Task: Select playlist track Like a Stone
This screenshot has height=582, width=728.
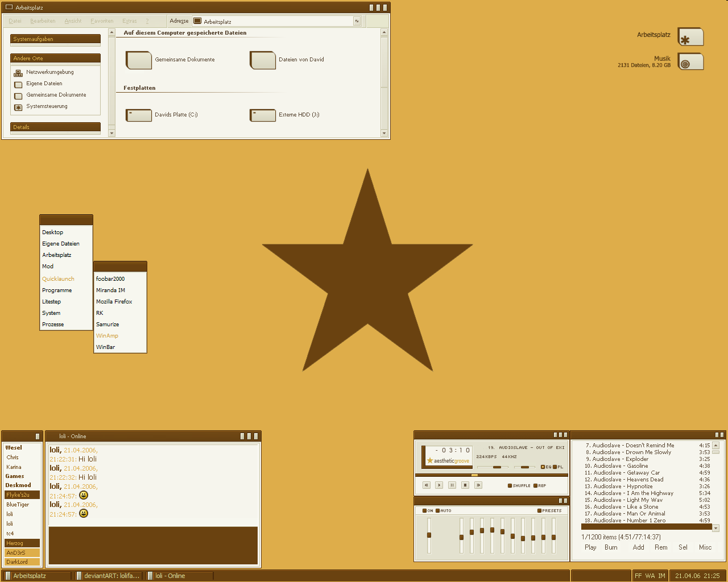Action: pos(647,507)
